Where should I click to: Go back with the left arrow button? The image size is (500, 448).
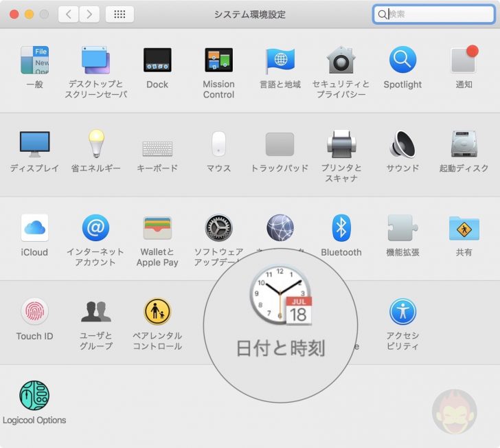tap(68, 14)
